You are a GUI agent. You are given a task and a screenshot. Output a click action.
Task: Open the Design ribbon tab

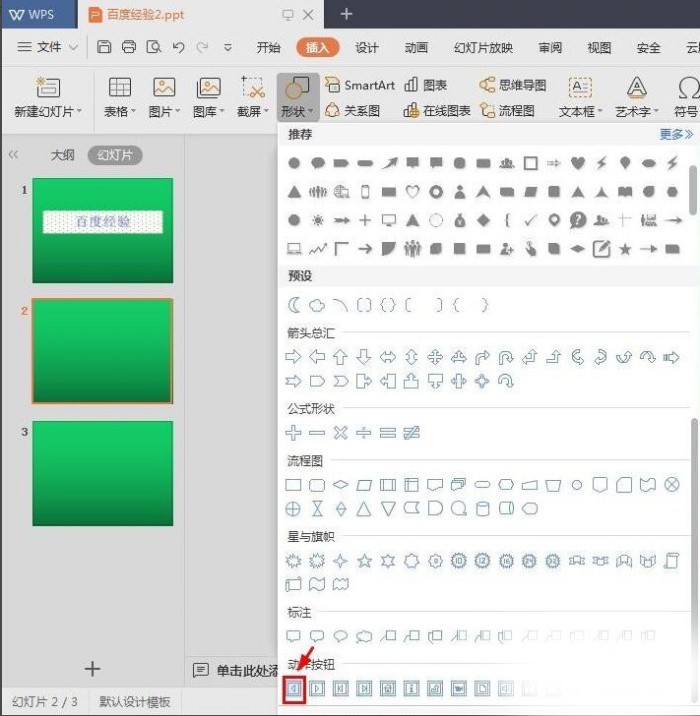(367, 47)
